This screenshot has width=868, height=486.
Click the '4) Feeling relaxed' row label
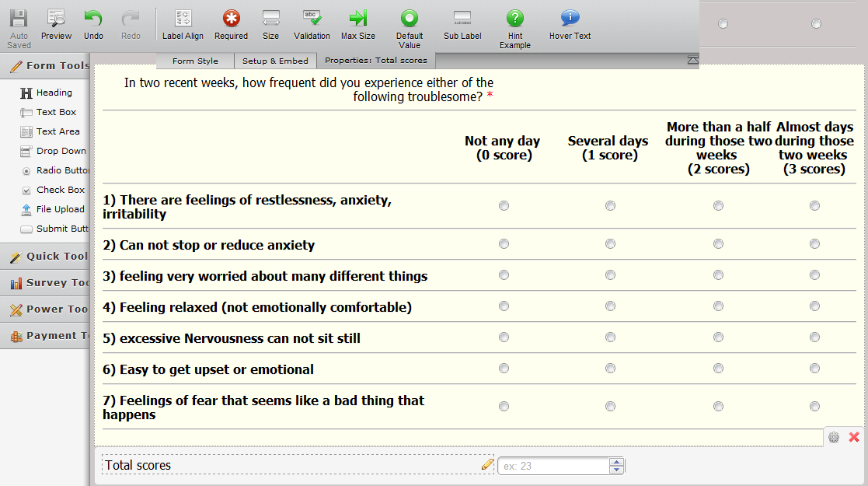point(257,307)
